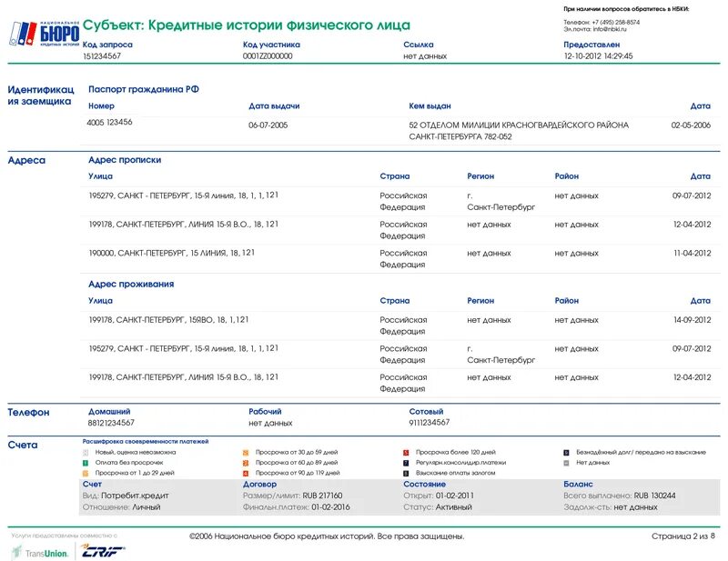Click the timestamp 12-10-2012 14:29:45
Image resolution: width=728 pixels, height=561 pixels.
pos(598,56)
